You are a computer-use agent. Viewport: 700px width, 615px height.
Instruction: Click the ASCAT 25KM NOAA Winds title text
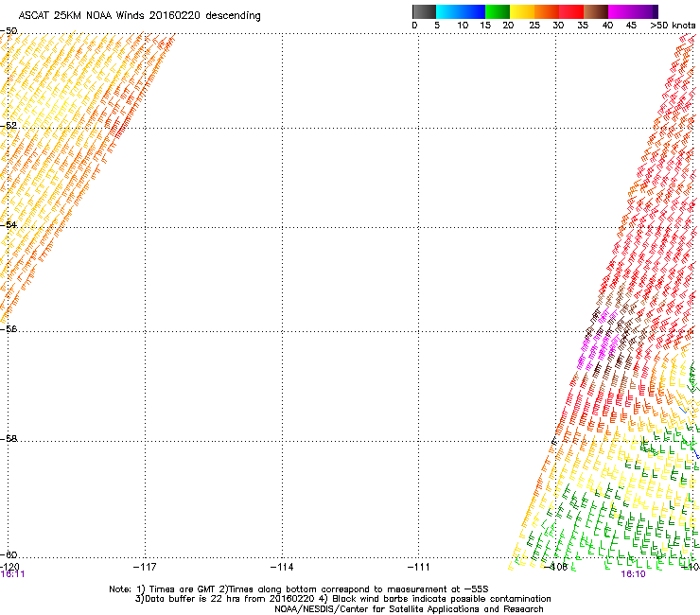click(139, 16)
